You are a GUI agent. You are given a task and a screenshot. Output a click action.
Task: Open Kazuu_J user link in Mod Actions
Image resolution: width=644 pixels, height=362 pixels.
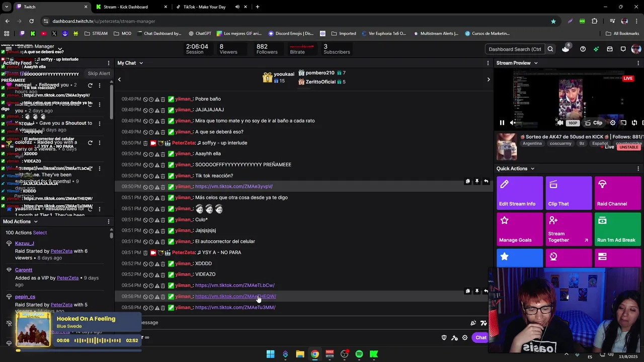(x=25, y=243)
